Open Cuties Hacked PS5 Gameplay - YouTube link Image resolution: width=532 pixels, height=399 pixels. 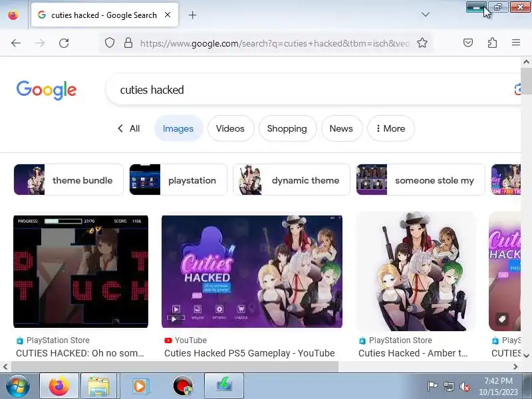[249, 353]
